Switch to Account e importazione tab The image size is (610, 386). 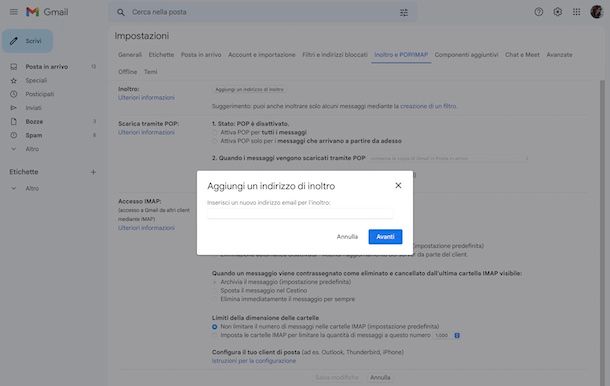(261, 55)
